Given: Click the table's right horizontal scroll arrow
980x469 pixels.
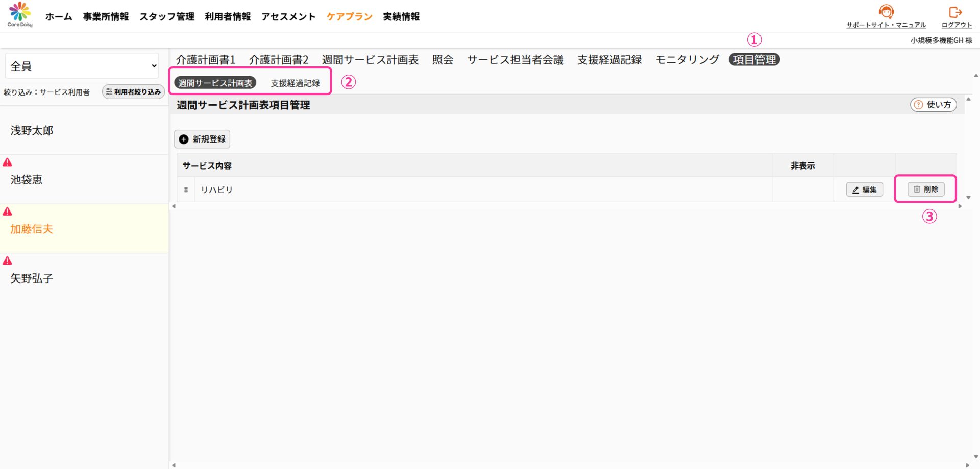Looking at the screenshot, I should pos(960,206).
